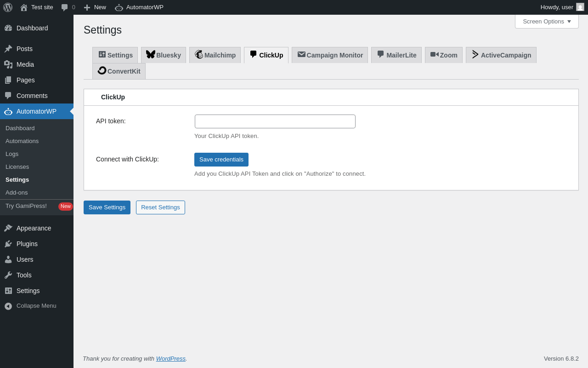Click the Bluesky butterfly icon

(x=151, y=54)
